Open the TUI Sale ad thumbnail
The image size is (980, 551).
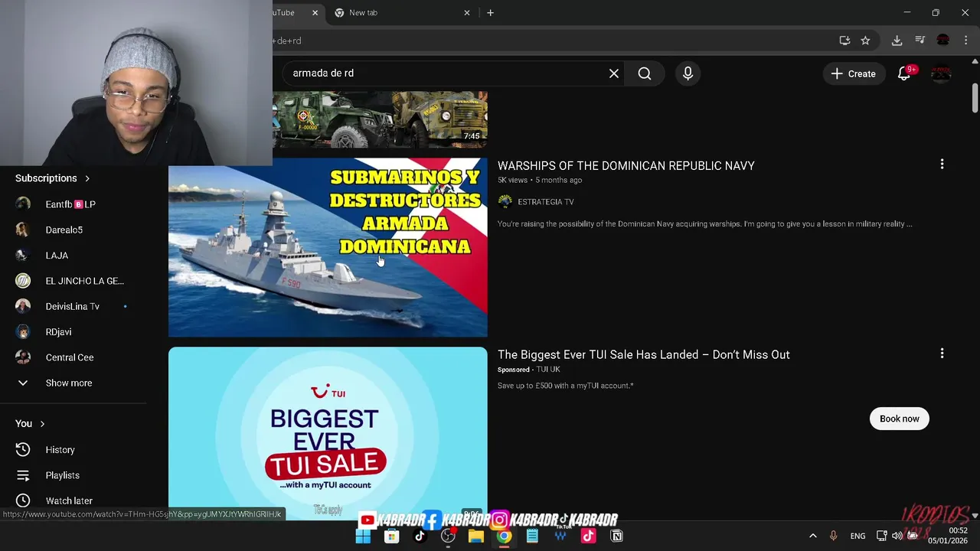(x=328, y=433)
